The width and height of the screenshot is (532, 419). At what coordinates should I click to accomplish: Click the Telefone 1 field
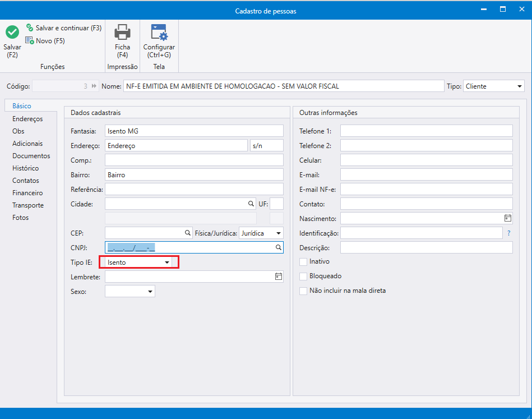tap(427, 131)
